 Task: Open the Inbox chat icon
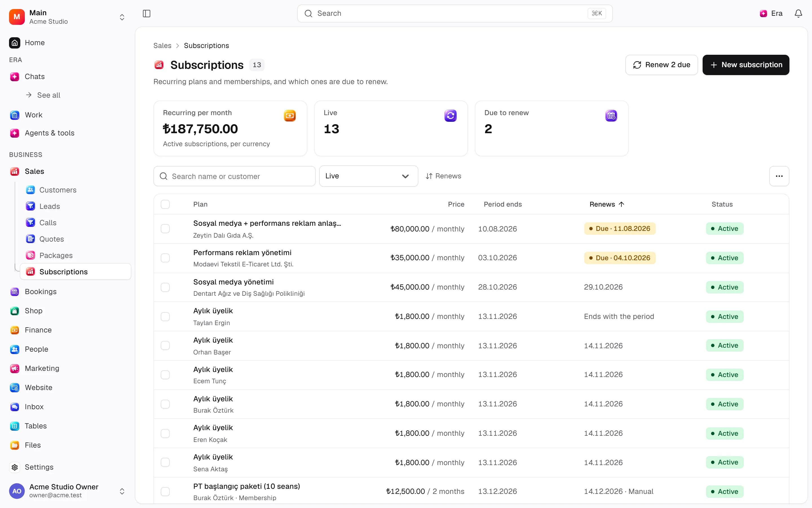tap(14, 406)
